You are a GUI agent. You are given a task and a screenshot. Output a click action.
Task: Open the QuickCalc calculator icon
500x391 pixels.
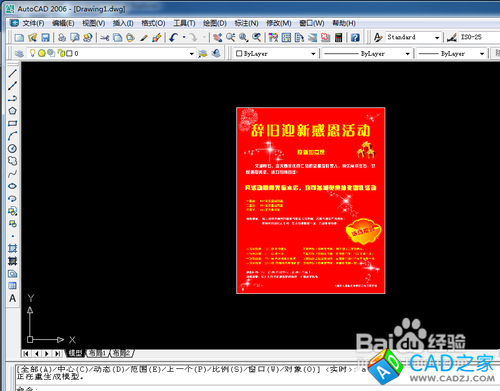pos(338,37)
